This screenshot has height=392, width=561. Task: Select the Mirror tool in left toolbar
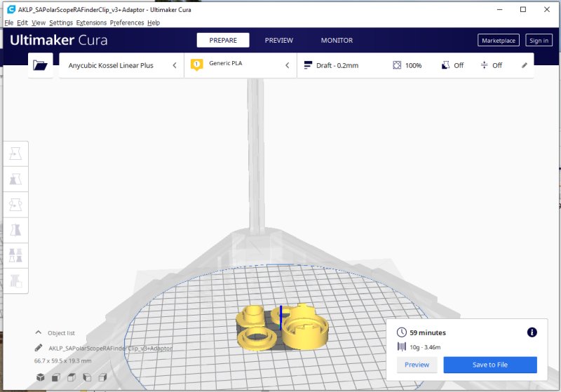15,230
